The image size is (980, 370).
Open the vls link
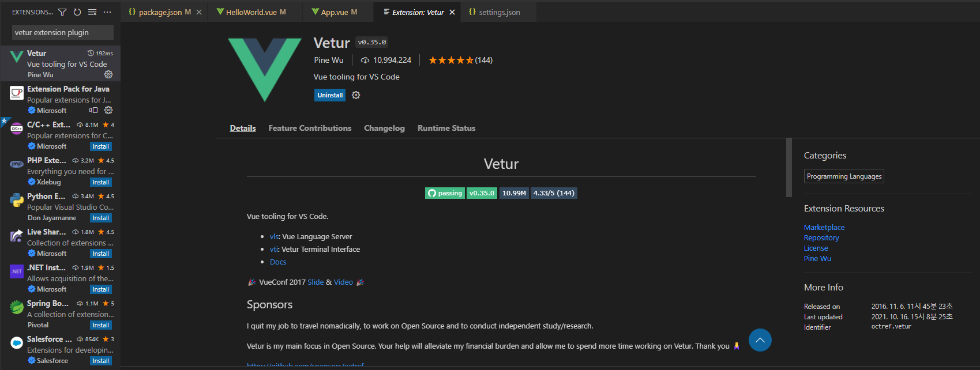coord(274,236)
